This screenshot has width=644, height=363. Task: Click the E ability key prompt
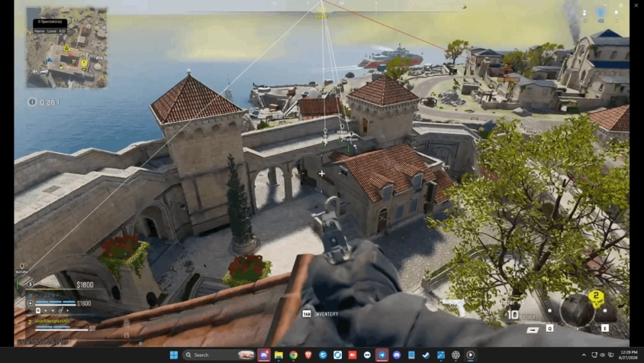[605, 328]
